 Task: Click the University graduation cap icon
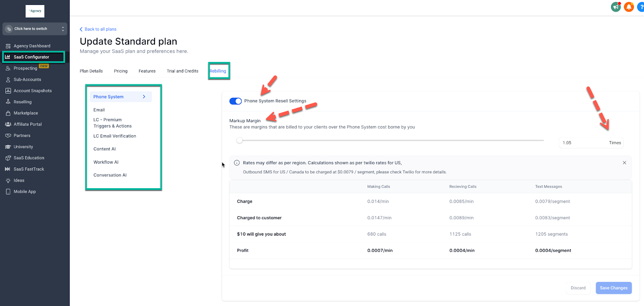(x=8, y=147)
